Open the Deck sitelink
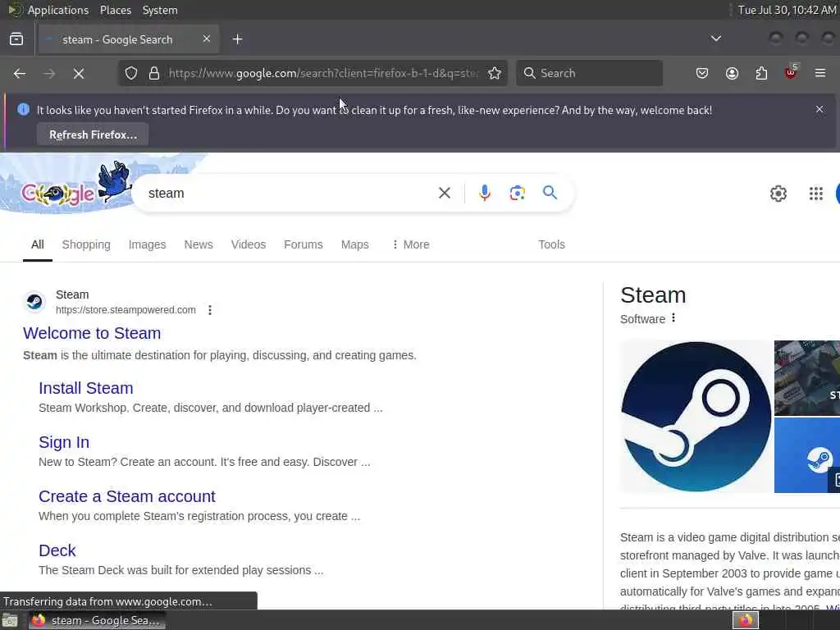The height and width of the screenshot is (630, 840). point(57,550)
